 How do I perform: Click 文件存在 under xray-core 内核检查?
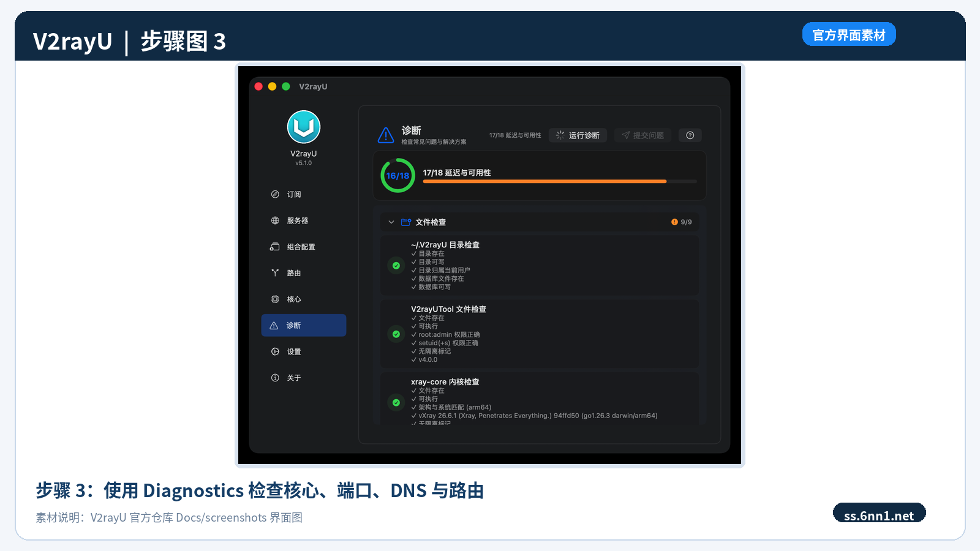(x=428, y=391)
